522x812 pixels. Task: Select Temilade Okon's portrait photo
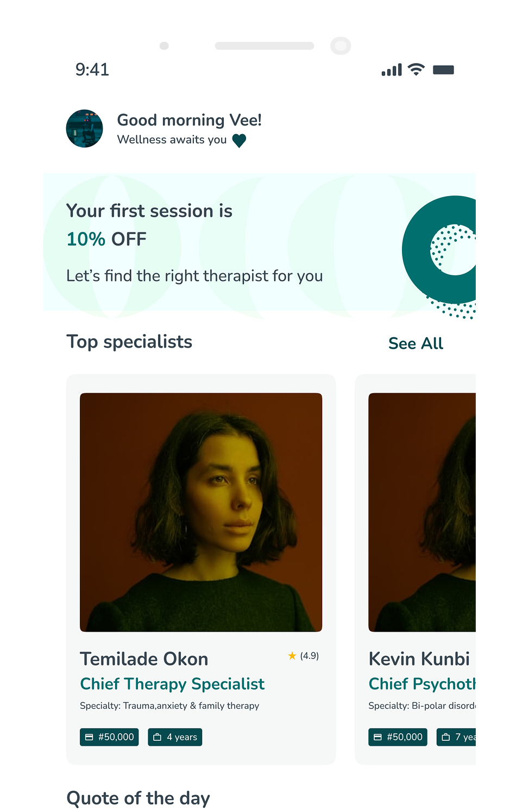tap(201, 512)
